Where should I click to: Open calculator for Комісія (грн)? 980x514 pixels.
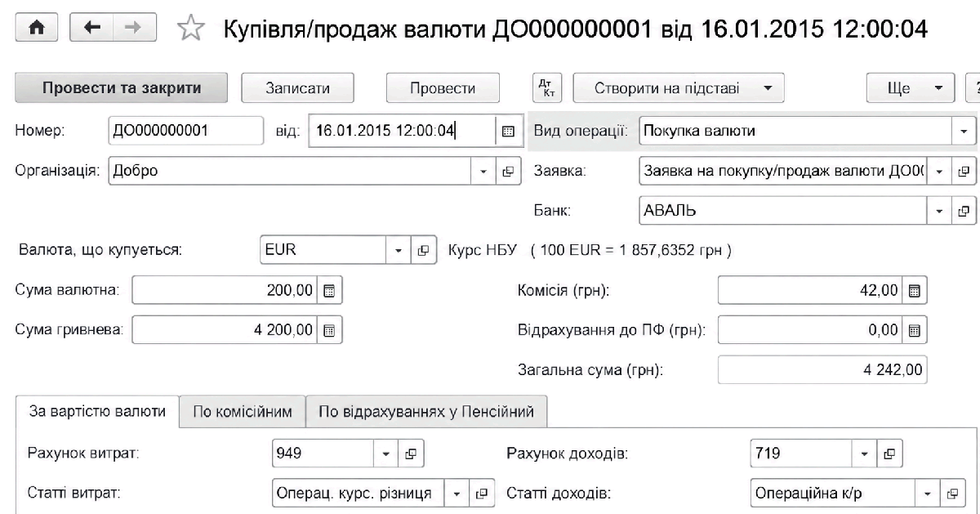coord(915,290)
